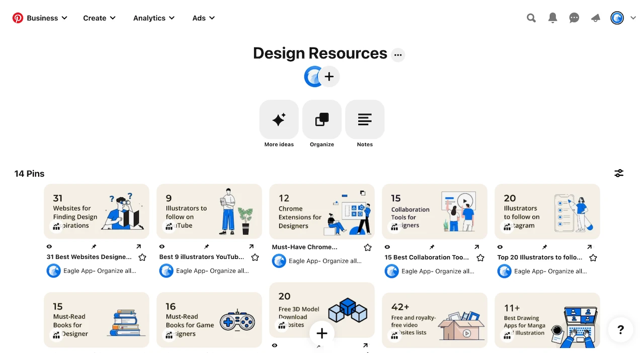Open the 15 Best Collaboration Tools pin
This screenshot has width=644, height=353.
pyautogui.click(x=435, y=211)
